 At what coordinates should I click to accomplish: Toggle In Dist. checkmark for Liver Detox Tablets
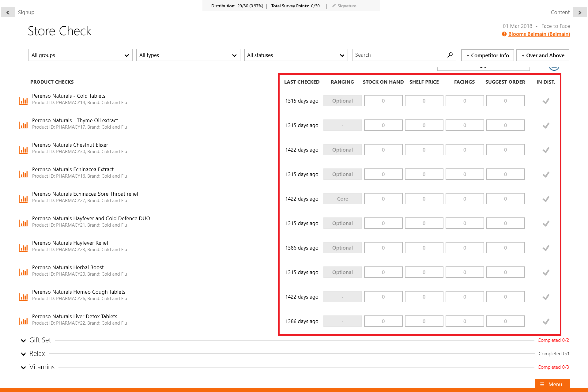click(546, 321)
